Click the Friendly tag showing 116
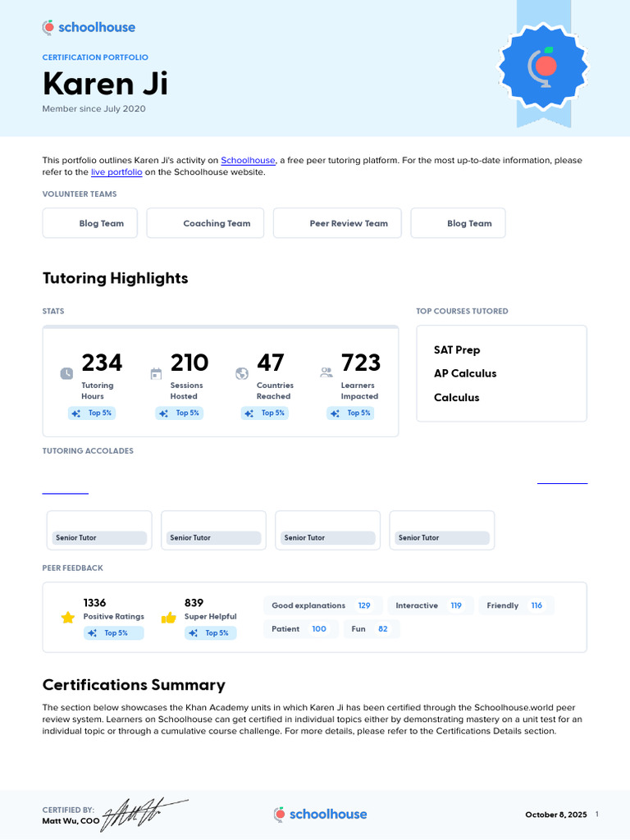The height and width of the screenshot is (840, 630). (517, 605)
